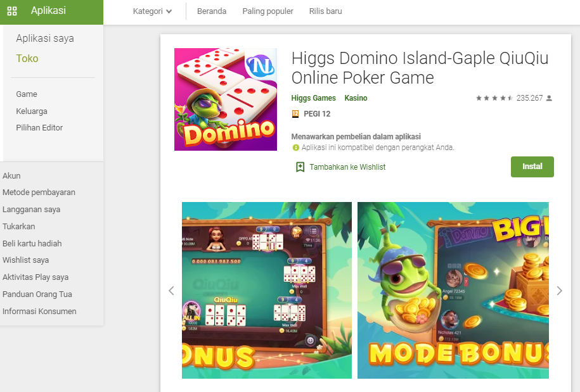Click the green compatibility info icon
The image size is (580, 392).
[x=295, y=148]
